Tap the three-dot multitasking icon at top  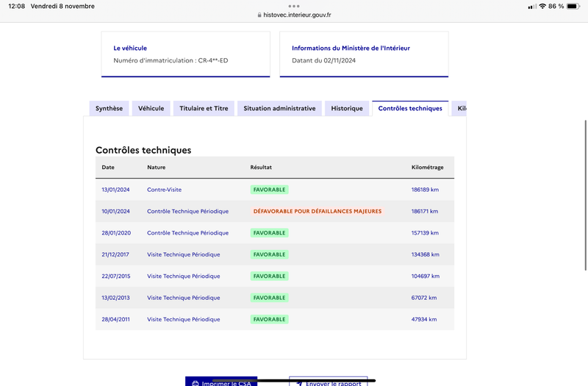pyautogui.click(x=294, y=6)
